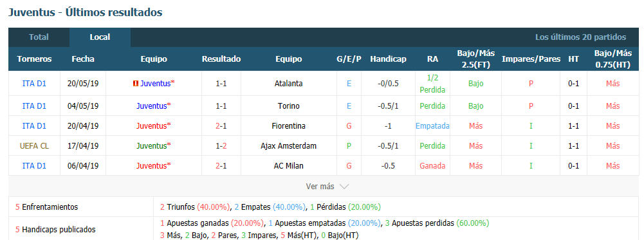Viewport: 644px width, 240px height.
Task: Open ITA D1 link for the 20/05/19 match
Action: (x=34, y=84)
